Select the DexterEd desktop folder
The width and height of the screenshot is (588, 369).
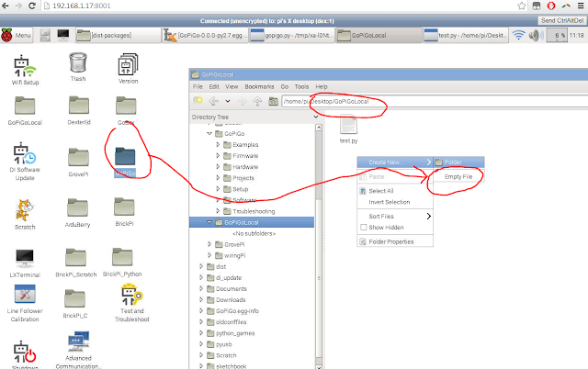pos(79,110)
